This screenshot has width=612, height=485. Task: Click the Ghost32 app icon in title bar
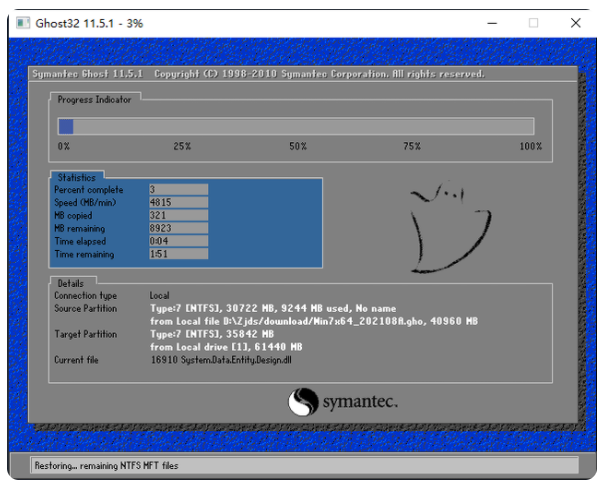point(22,22)
